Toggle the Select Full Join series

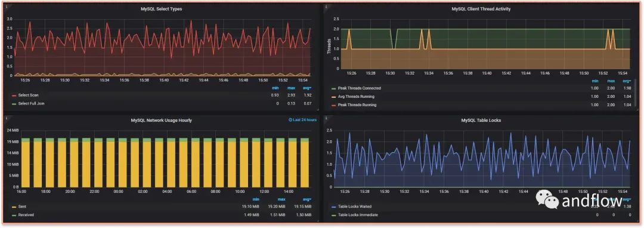(31, 103)
